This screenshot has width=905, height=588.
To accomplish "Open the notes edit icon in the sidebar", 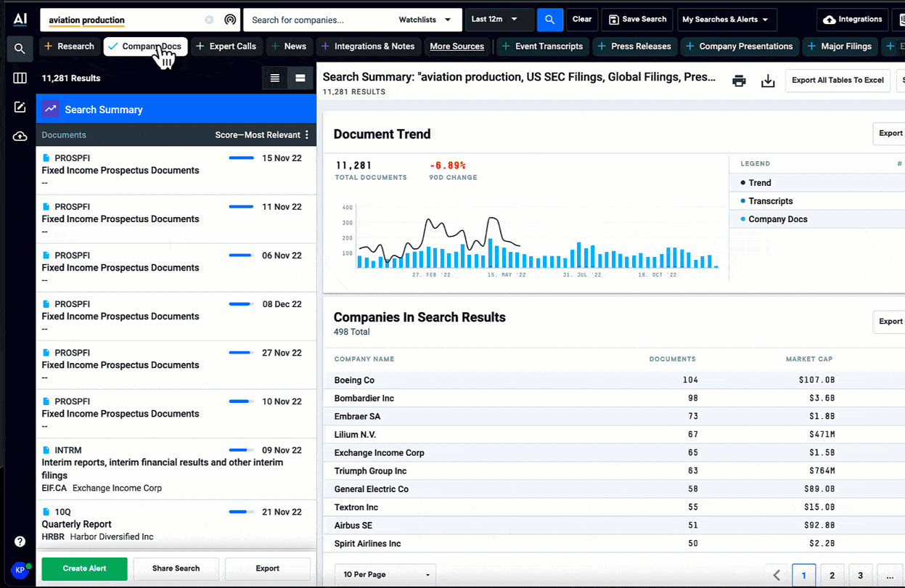I will tap(20, 107).
